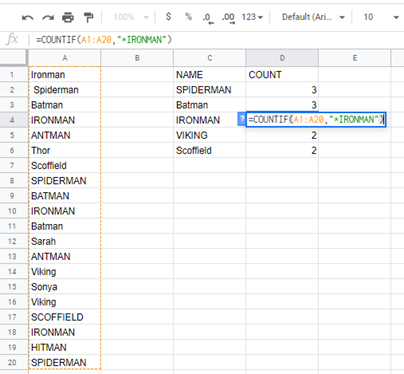This screenshot has height=374, width=404.
Task: Click cell C3 containing Batman
Action: pos(210,105)
